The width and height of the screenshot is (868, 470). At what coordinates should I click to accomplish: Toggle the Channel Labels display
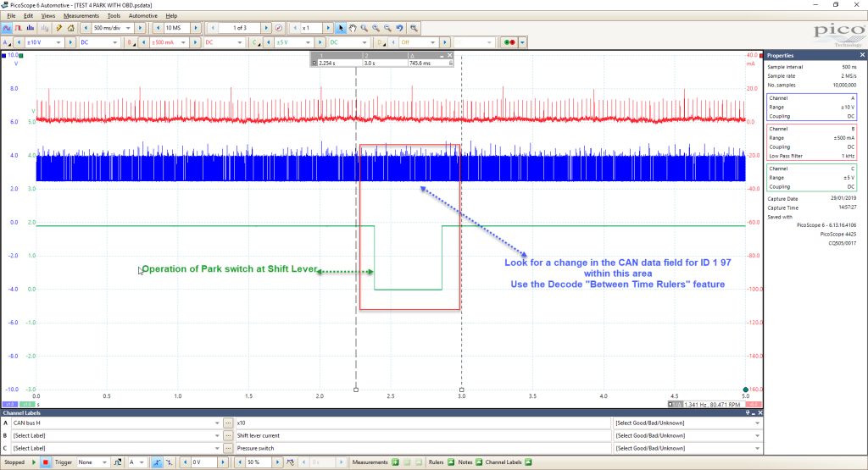coord(528,462)
